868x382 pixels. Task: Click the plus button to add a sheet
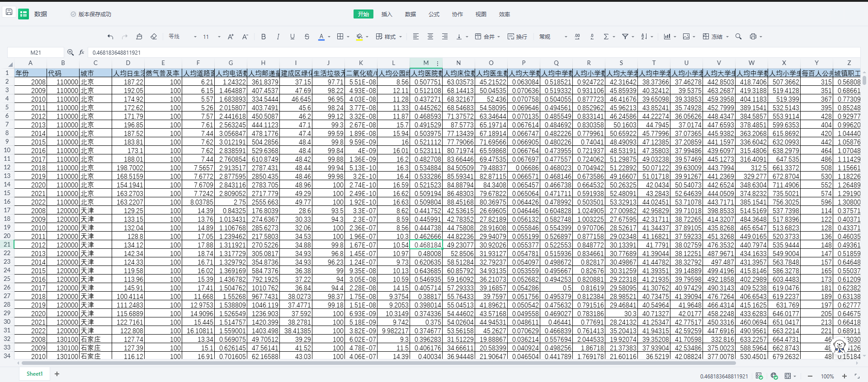[57, 374]
